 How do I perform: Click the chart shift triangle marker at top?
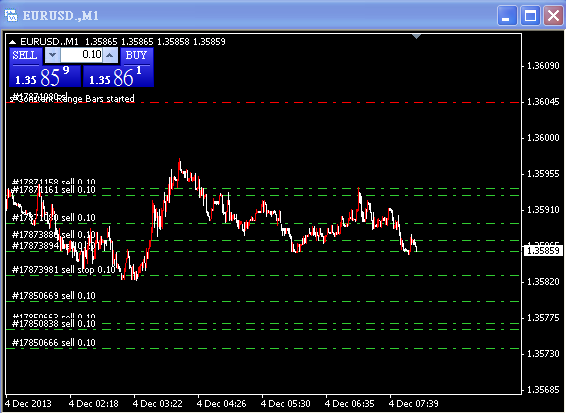point(417,36)
